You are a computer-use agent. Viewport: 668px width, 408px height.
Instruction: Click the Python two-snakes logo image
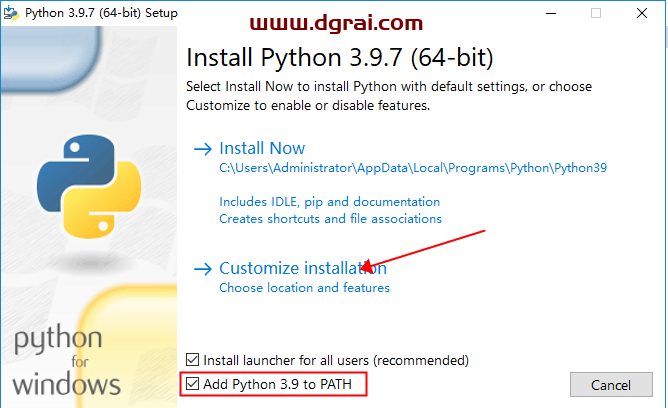[89, 187]
